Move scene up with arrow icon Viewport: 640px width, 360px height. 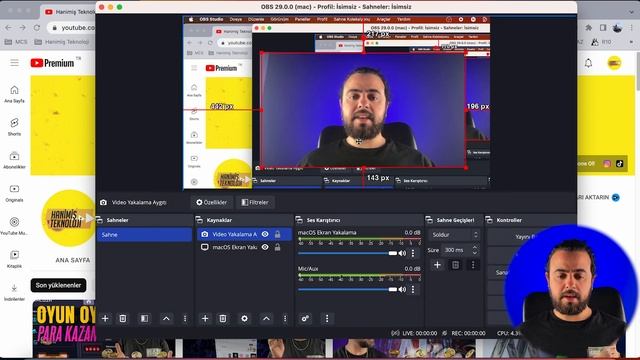point(166,318)
